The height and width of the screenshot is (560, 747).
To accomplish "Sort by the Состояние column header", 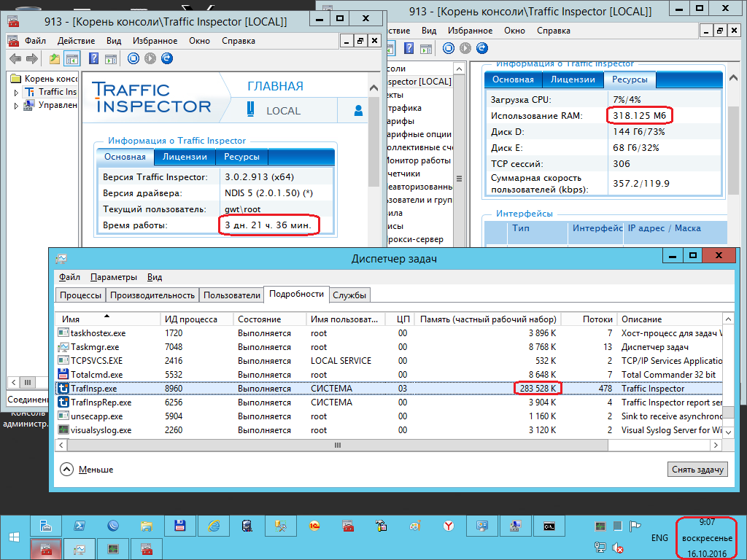I will 270,319.
